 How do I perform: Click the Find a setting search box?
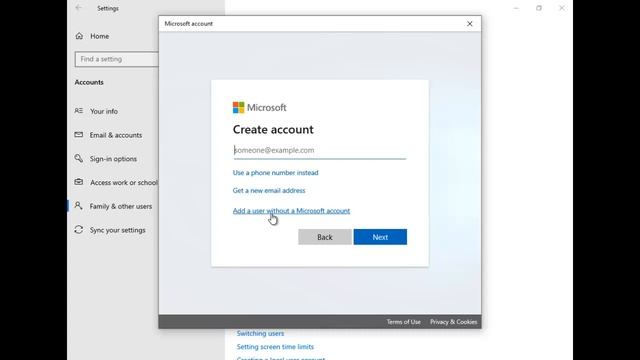[x=117, y=59]
